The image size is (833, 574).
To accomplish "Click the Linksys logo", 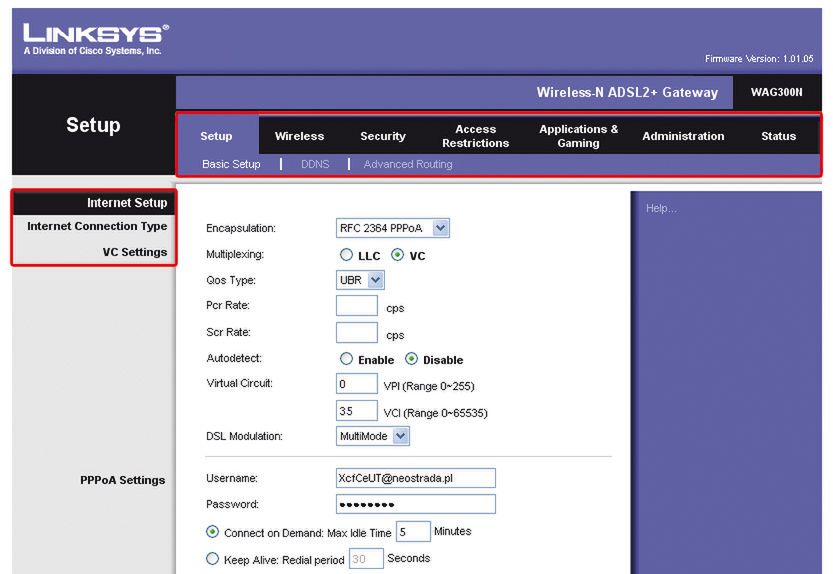I will (96, 40).
